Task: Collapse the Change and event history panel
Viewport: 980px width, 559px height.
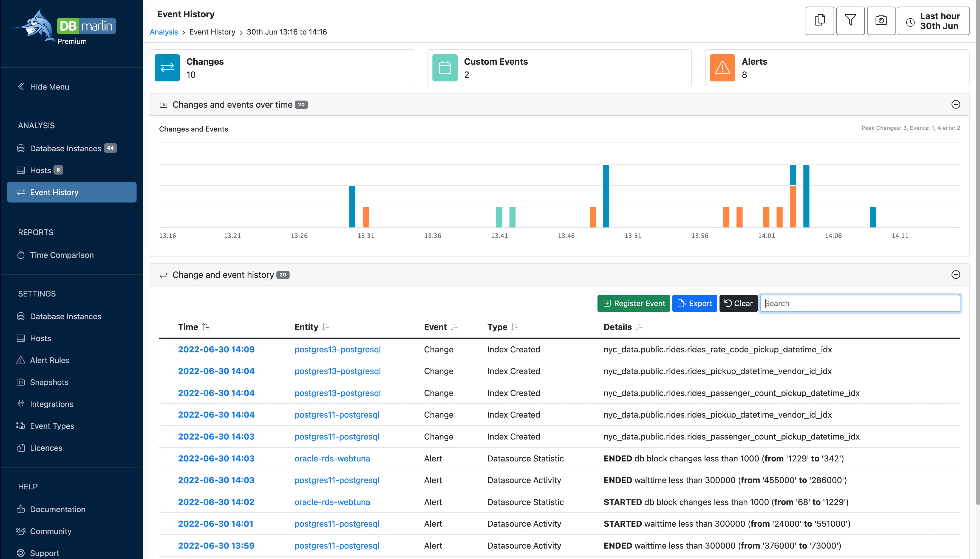Action: point(955,275)
